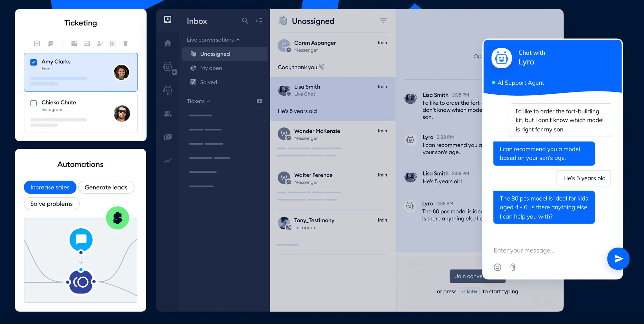Image resolution: width=644 pixels, height=324 pixels.
Task: Uncheck the Amy Clarks ticket checkbox
Action: coord(33,62)
